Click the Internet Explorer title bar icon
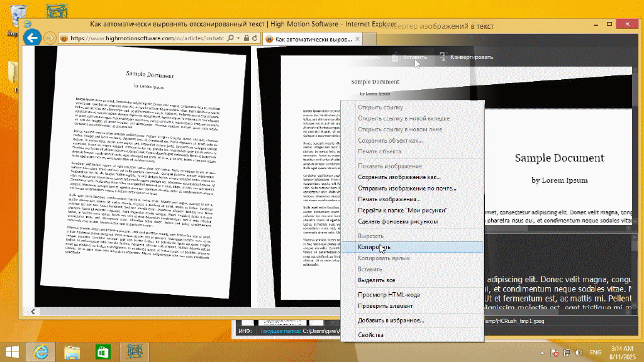644x362 pixels. coord(28,24)
